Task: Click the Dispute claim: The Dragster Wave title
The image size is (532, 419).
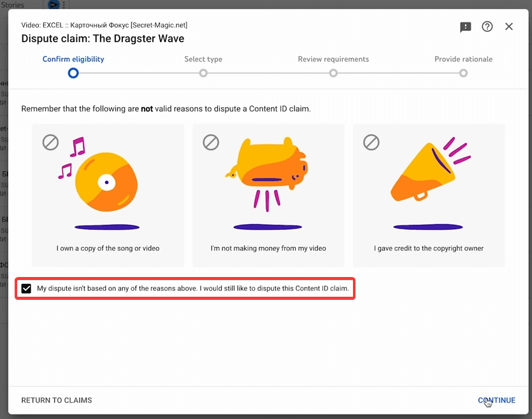Action: coord(103,39)
